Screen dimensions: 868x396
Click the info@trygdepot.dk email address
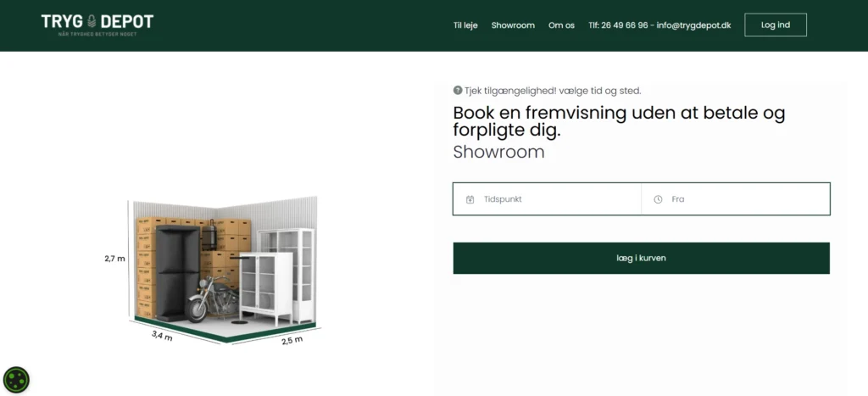click(x=693, y=25)
